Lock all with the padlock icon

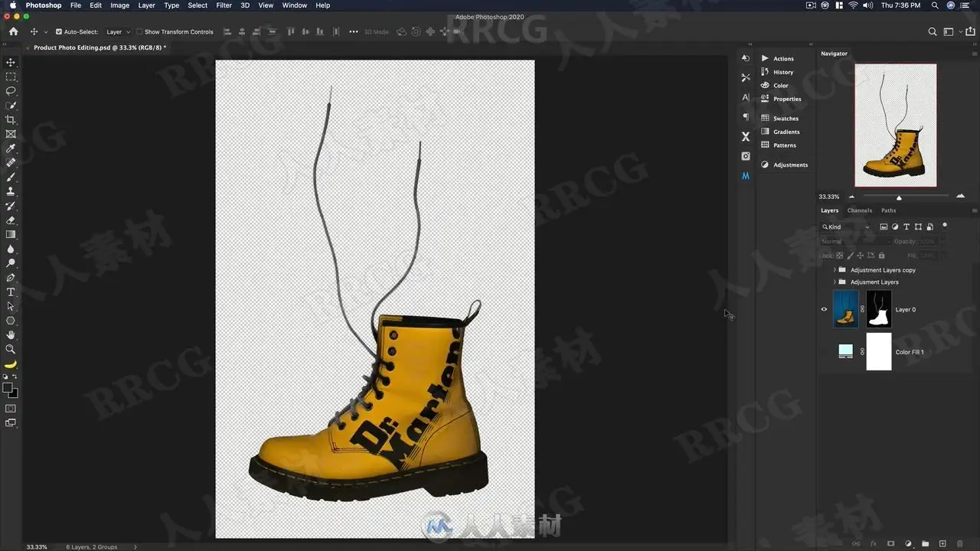point(881,256)
